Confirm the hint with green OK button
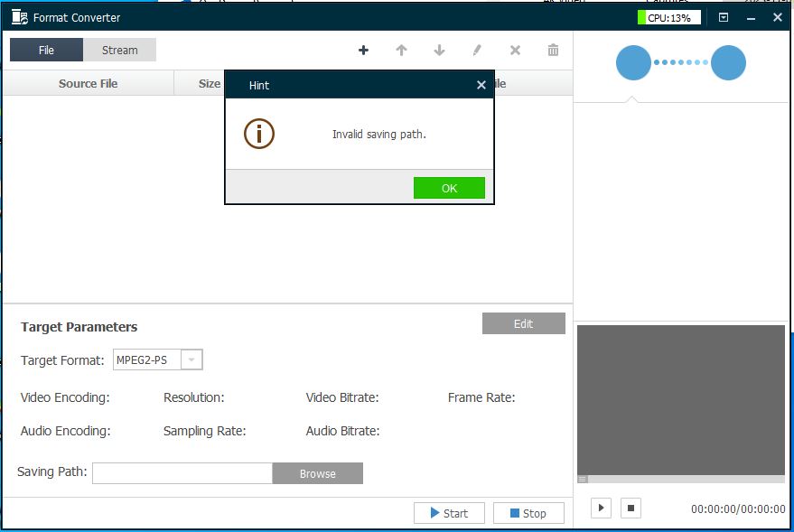The height and width of the screenshot is (532, 794). [x=449, y=188]
